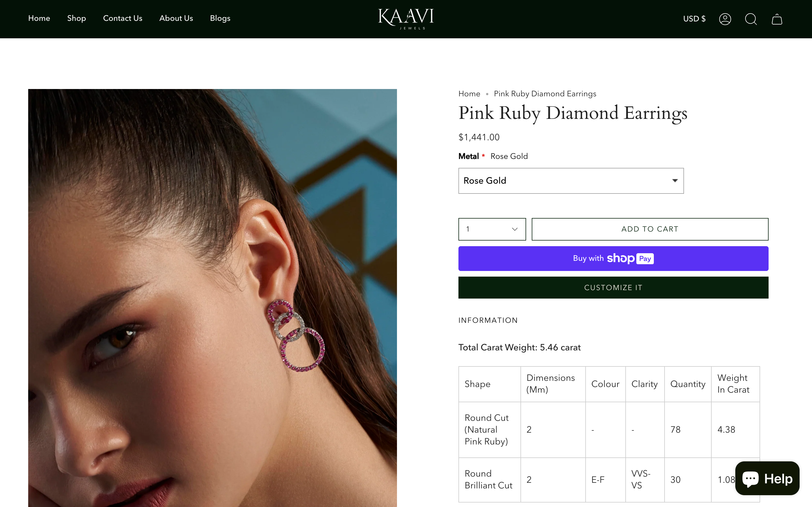Click the ADD TO CART button
This screenshot has width=812, height=507.
pyautogui.click(x=650, y=229)
